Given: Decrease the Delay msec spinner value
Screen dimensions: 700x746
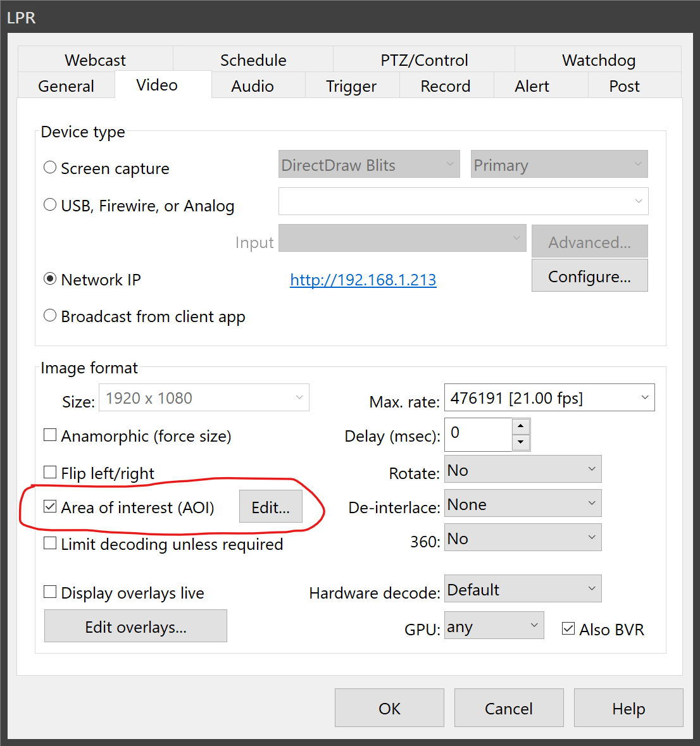Looking at the screenshot, I should tap(520, 442).
